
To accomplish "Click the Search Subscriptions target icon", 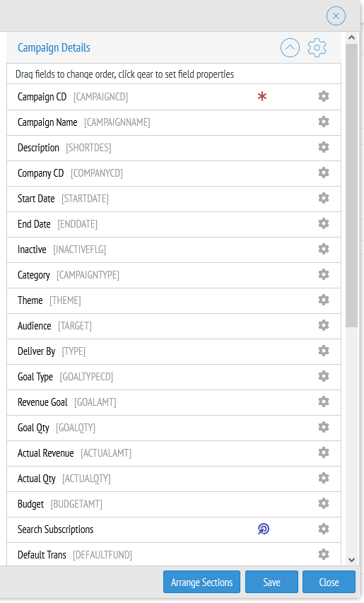I will tap(264, 529).
